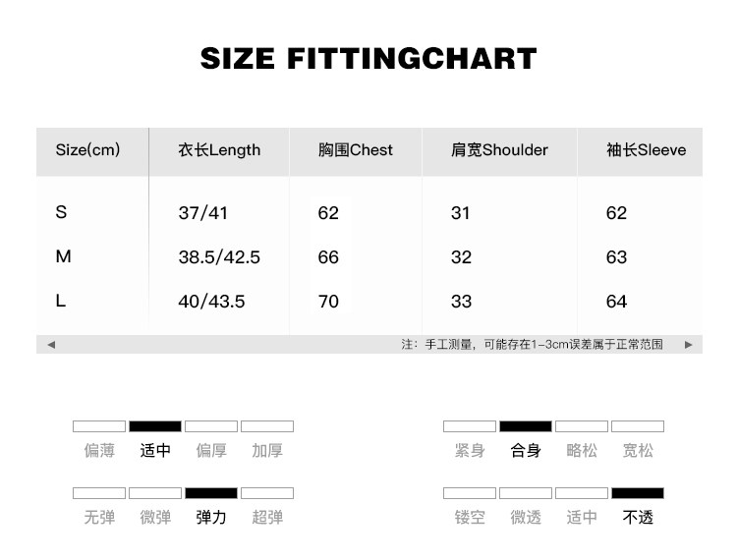Select the size M row label
This screenshot has height=560, width=737.
pyautogui.click(x=63, y=256)
